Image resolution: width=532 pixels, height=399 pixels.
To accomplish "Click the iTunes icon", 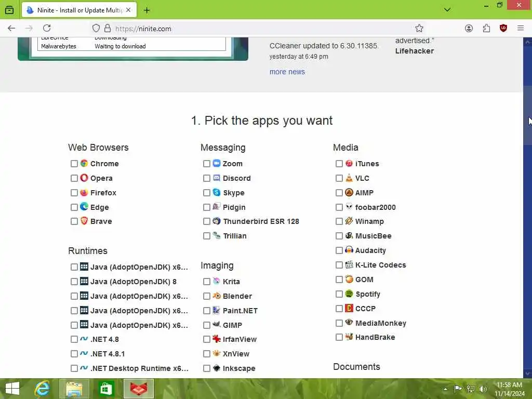I will point(349,163).
